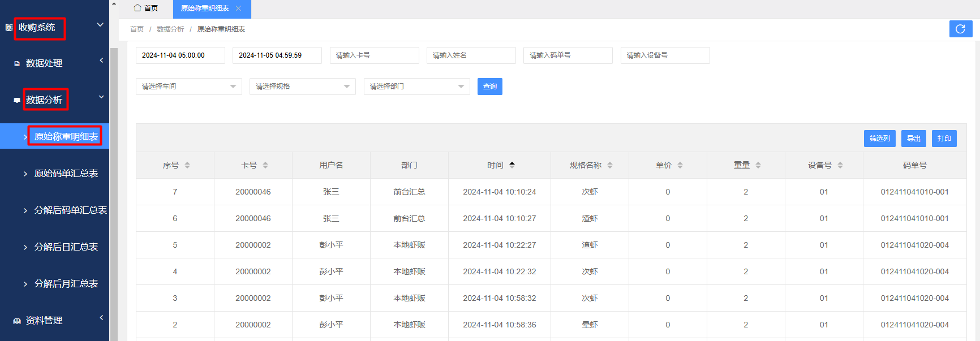Click the home icon in 首页 tab
This screenshot has height=341, width=980.
[137, 8]
